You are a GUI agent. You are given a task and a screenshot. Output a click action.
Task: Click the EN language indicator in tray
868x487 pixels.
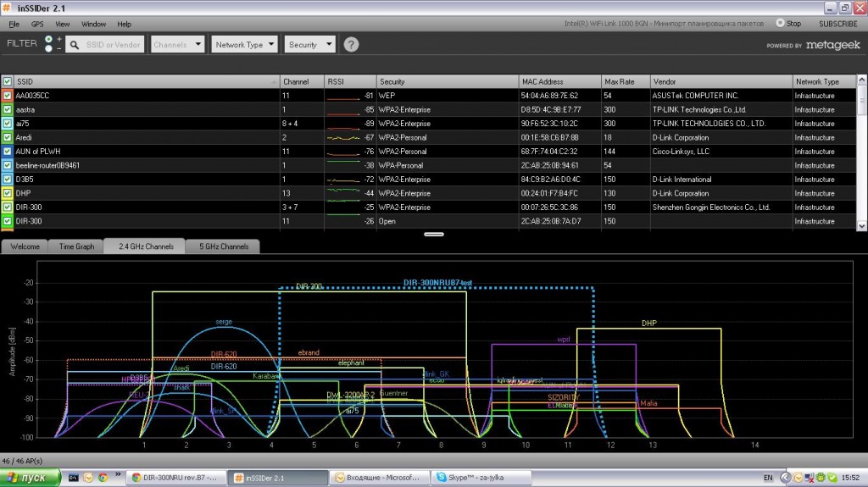[767, 478]
